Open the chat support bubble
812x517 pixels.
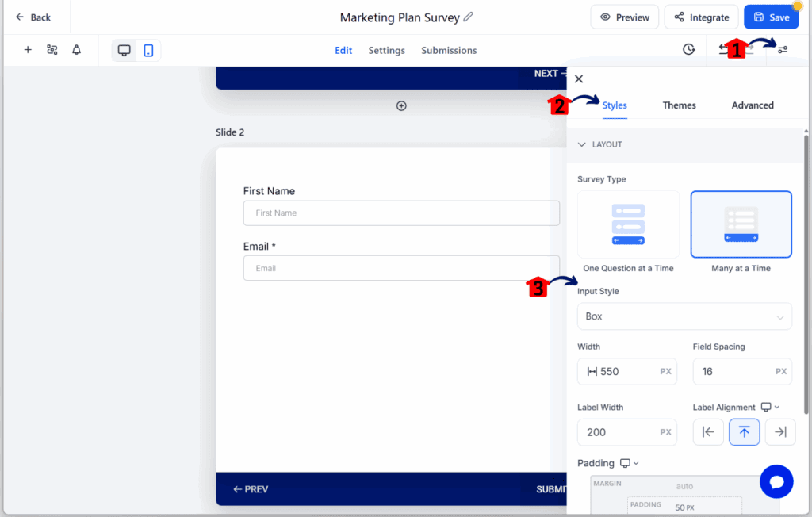[x=776, y=482]
